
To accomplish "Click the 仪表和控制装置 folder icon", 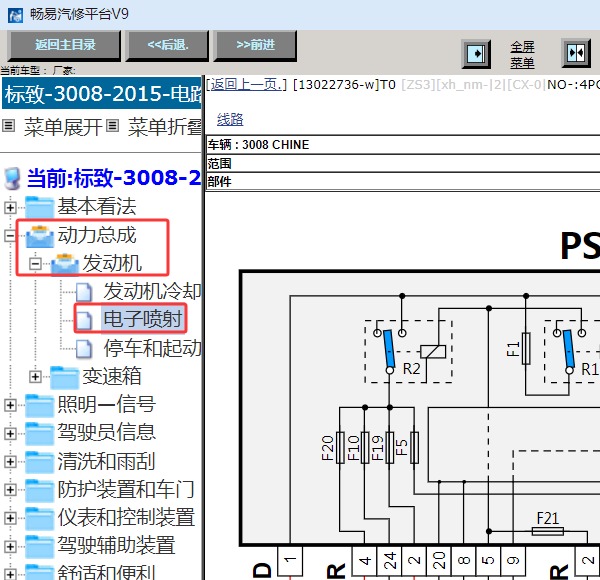I will pos(39,518).
